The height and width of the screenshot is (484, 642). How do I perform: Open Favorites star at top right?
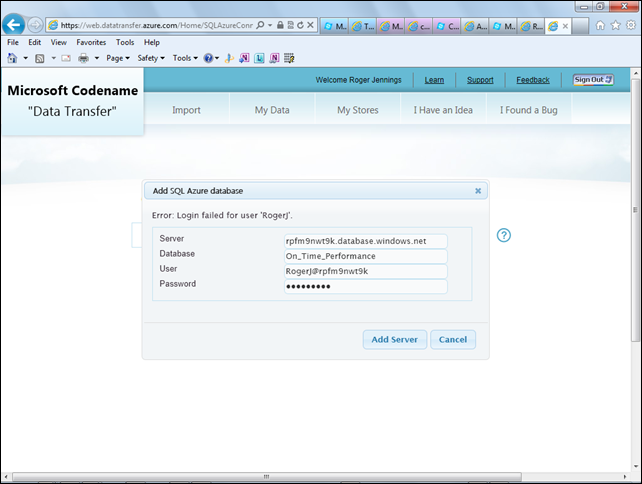[x=615, y=25]
